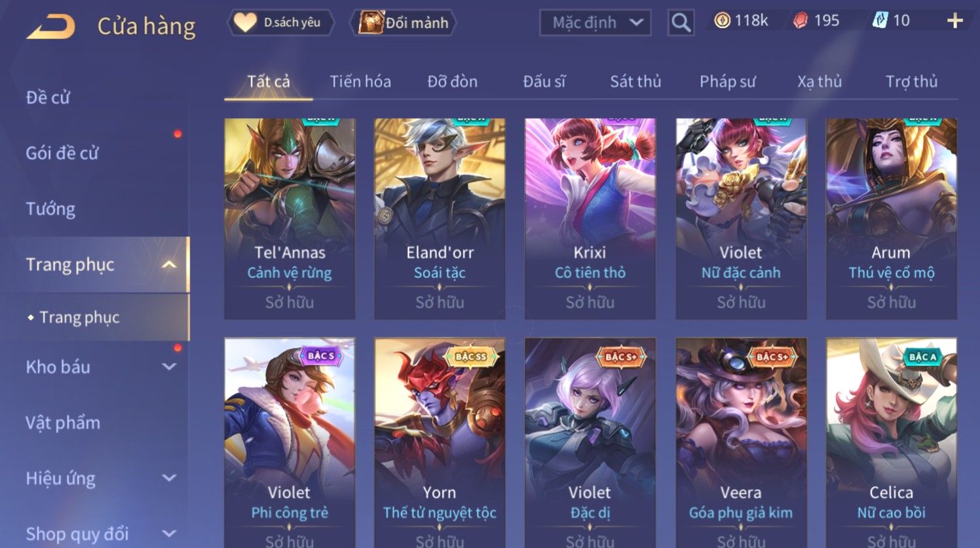Image resolution: width=980 pixels, height=548 pixels.
Task: Open Tướng in the sidebar
Action: [x=50, y=209]
